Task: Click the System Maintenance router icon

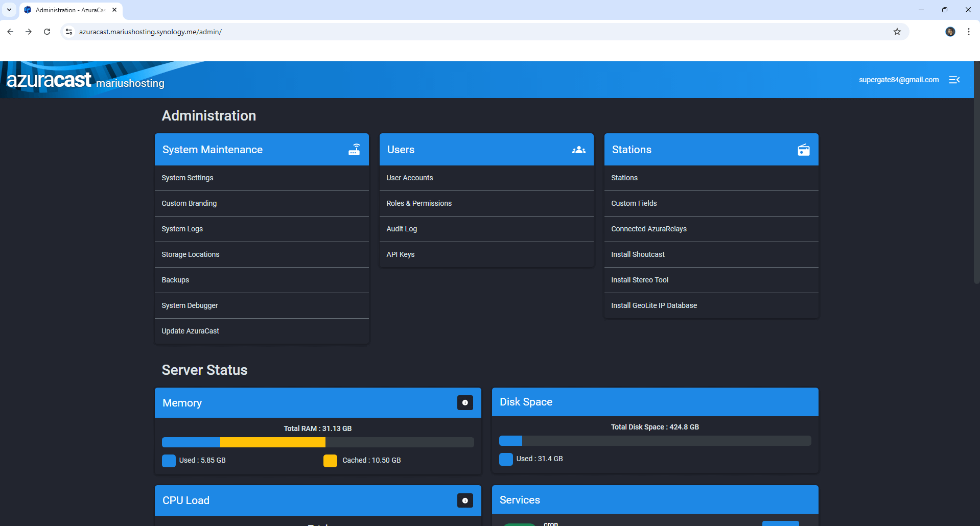Action: click(354, 150)
